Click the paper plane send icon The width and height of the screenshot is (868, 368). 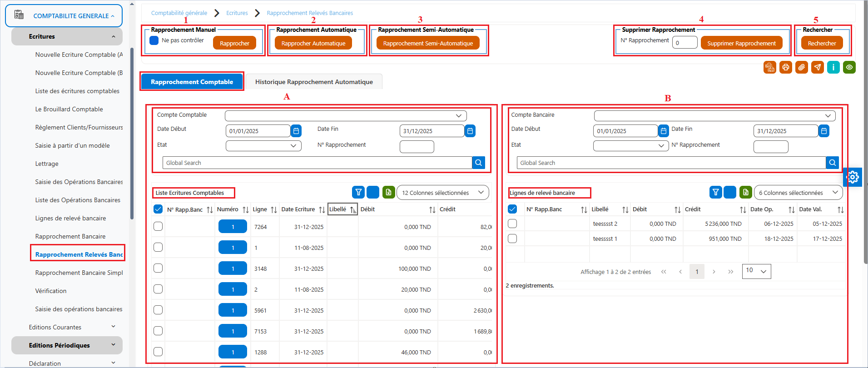pyautogui.click(x=818, y=67)
